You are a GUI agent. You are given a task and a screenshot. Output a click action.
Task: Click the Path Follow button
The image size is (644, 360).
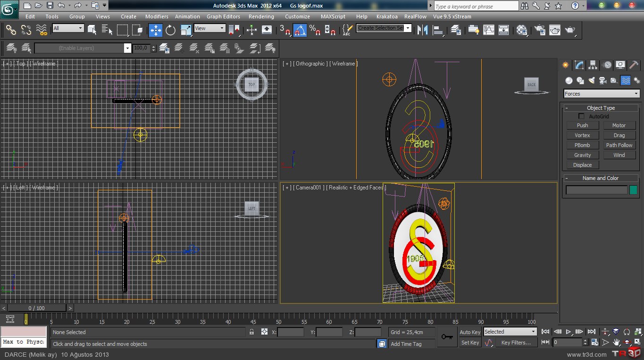619,145
